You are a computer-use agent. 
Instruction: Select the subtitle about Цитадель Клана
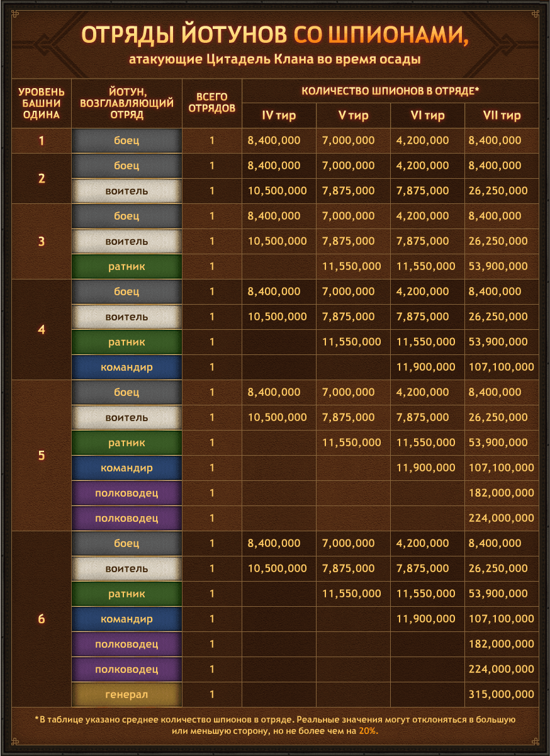(275, 60)
